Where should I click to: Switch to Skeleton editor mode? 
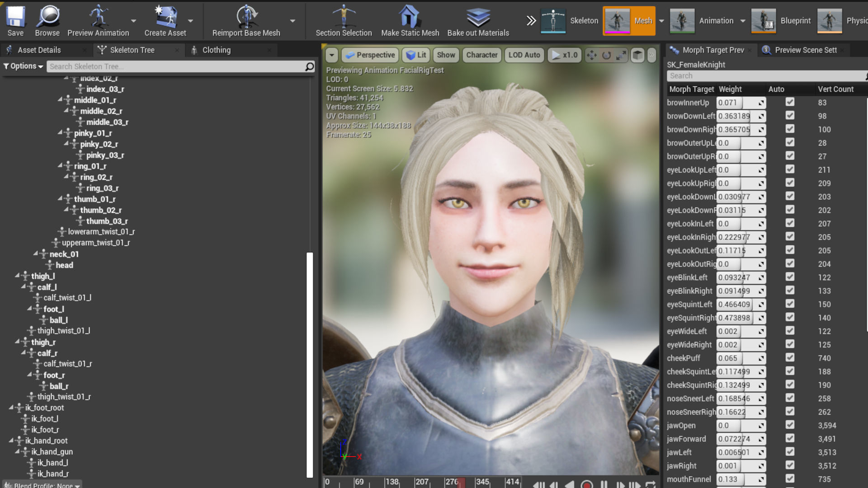click(x=570, y=21)
